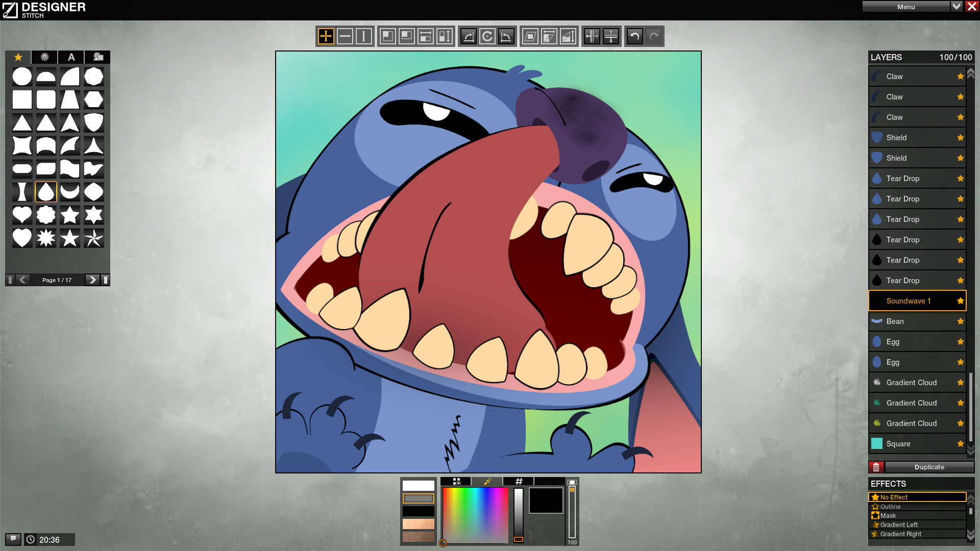Toggle the star on Square layer
This screenshot has height=551, width=980.
pos(960,443)
